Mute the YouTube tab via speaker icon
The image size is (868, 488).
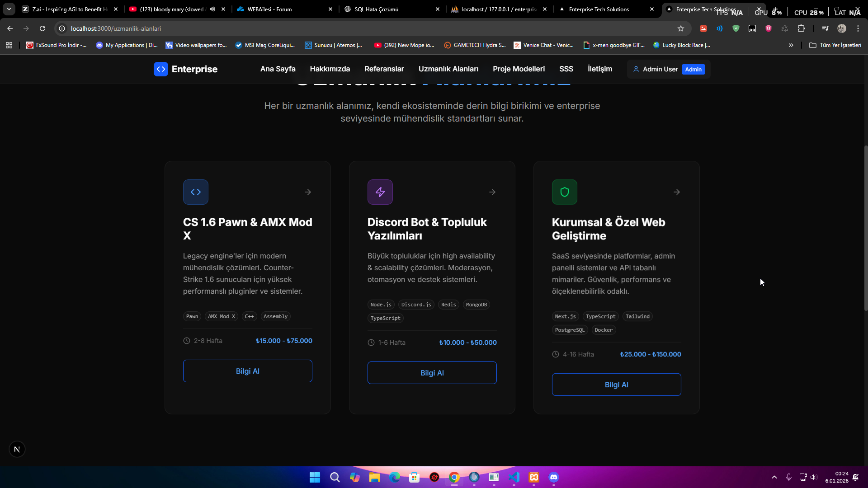tap(212, 9)
